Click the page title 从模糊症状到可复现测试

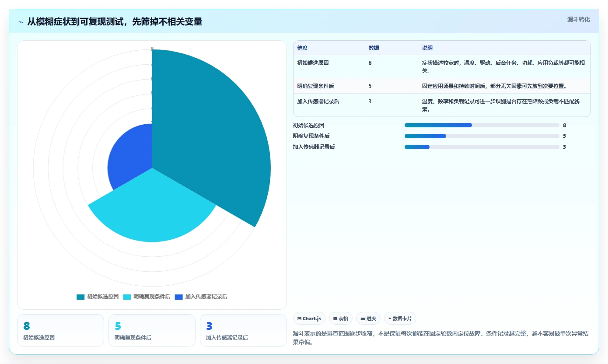point(115,22)
